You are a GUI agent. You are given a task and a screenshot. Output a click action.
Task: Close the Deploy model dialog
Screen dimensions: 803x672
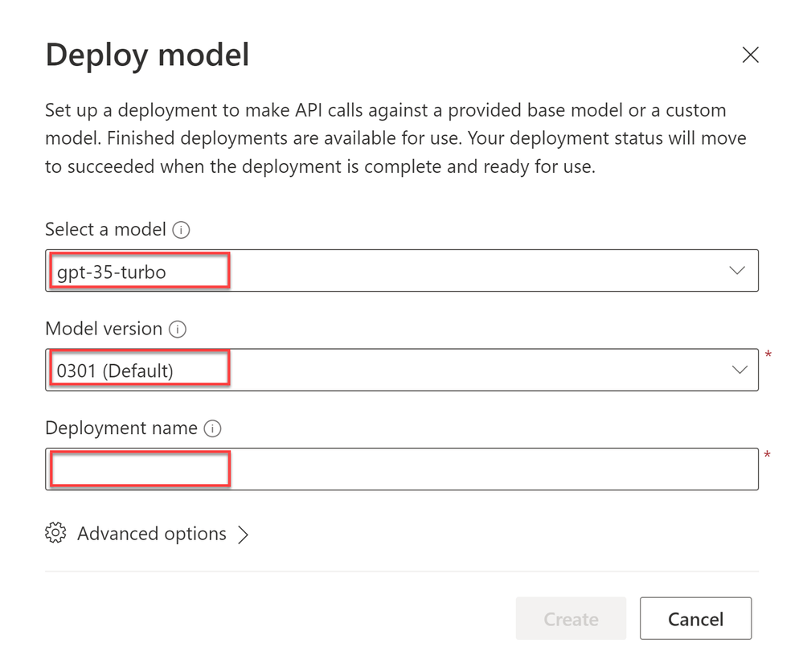(x=750, y=55)
